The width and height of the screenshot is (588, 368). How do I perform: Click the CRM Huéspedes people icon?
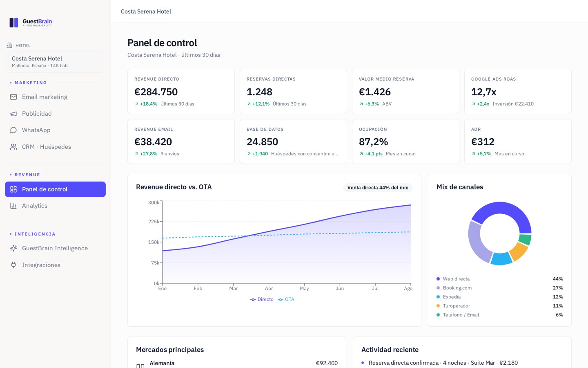[13, 147]
